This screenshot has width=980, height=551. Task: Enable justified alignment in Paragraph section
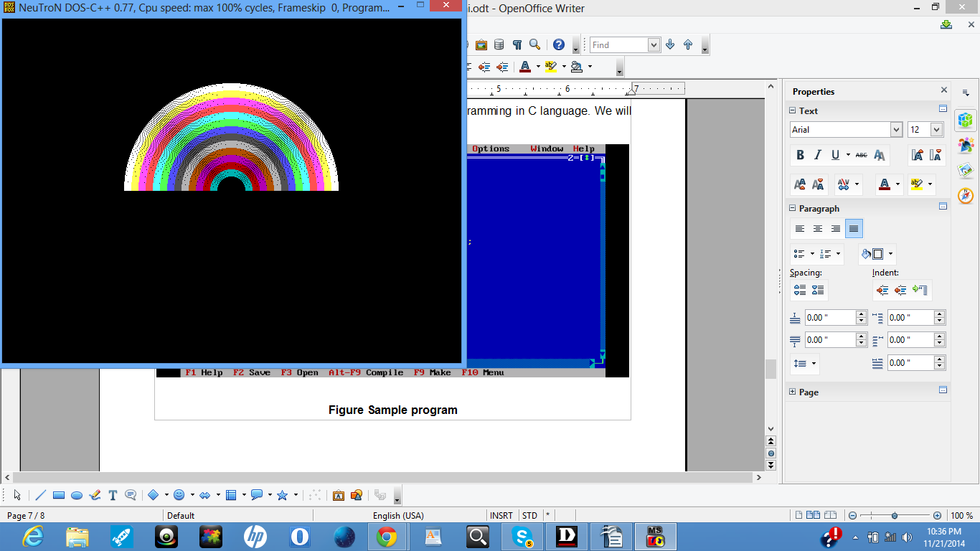(x=854, y=229)
